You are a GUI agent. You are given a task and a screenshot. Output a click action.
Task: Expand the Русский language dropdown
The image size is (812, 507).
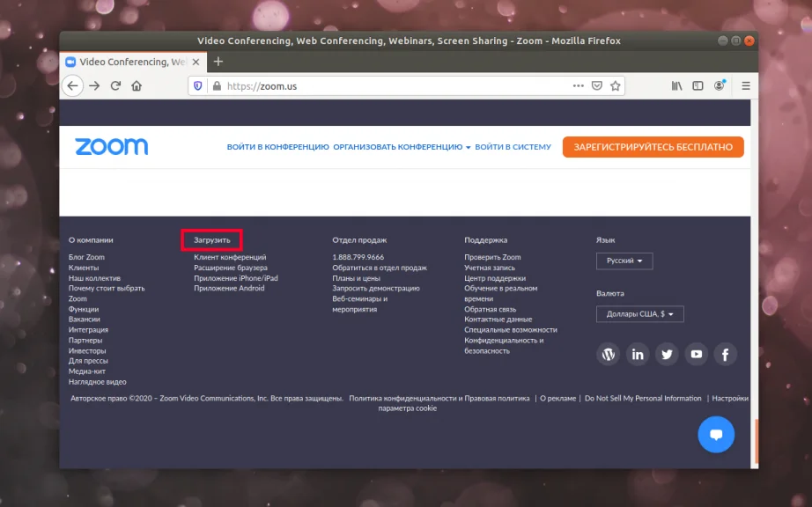624,261
